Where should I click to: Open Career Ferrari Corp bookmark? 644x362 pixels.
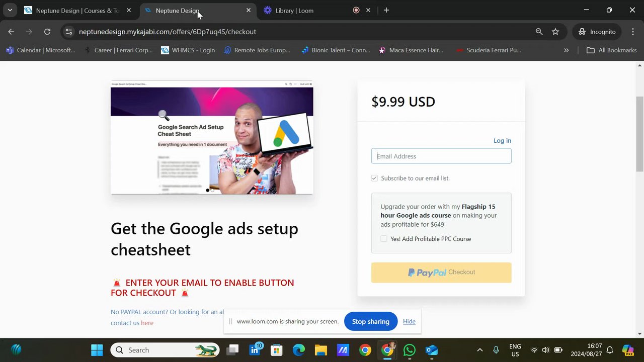click(x=118, y=50)
